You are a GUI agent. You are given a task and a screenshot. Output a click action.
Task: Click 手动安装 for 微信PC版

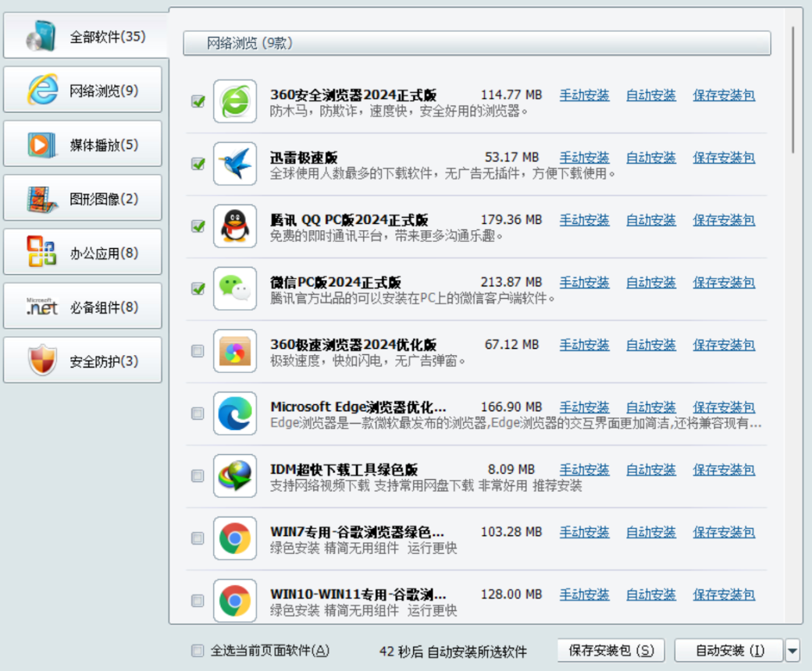coord(584,282)
